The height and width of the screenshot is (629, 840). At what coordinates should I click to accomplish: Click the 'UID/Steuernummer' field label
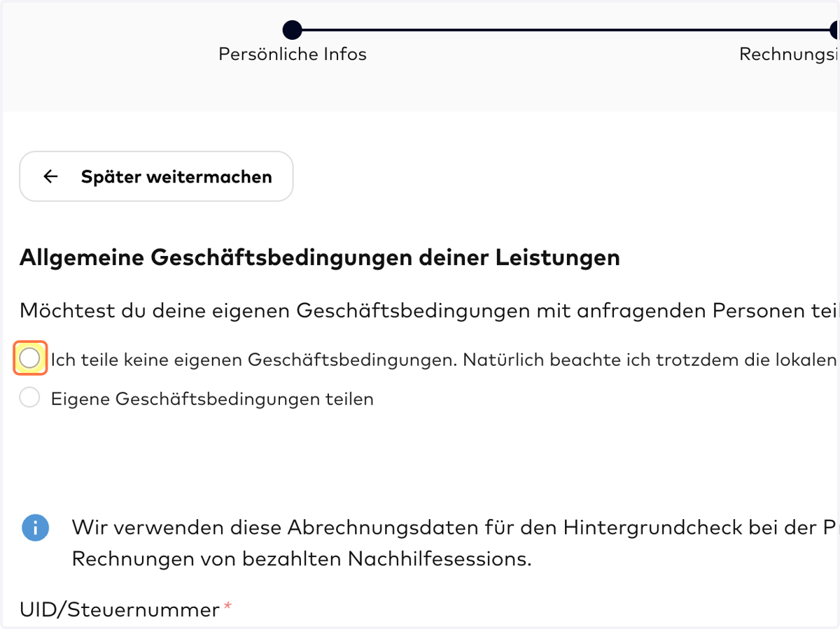[x=120, y=609]
